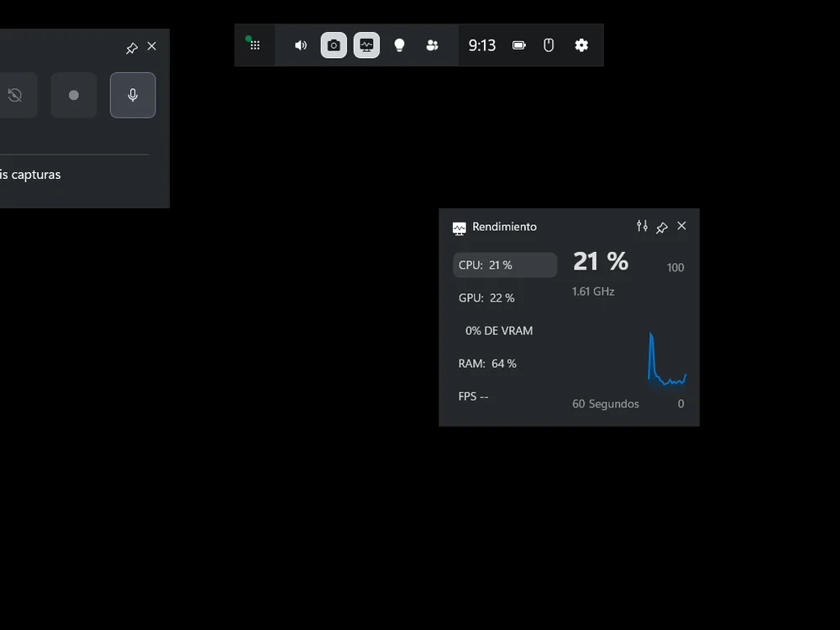Toggle the Performance widget monitor icon
This screenshot has height=630, width=840.
[x=366, y=45]
